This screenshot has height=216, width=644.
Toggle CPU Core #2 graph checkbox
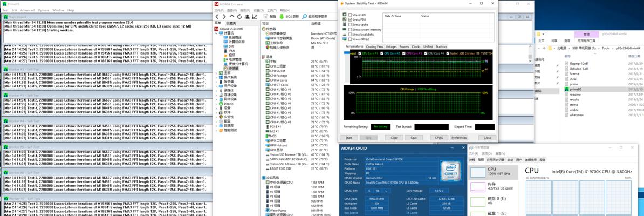point(382,53)
